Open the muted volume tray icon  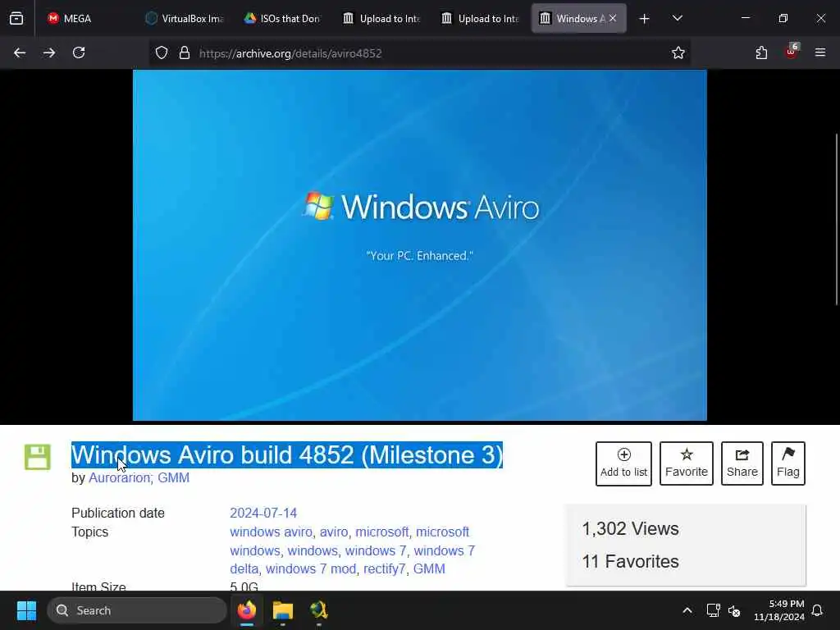(734, 610)
